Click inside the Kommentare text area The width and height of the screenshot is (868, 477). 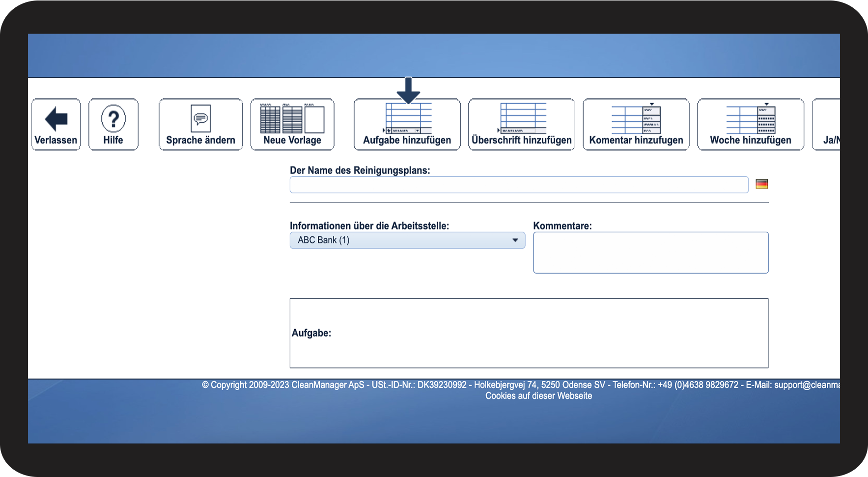tap(650, 253)
